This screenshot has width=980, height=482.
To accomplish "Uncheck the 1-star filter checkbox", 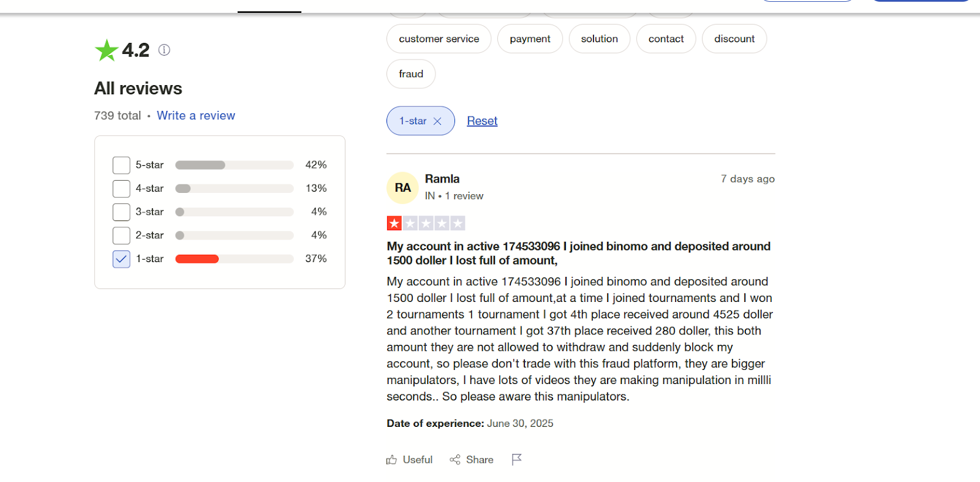I will [121, 259].
